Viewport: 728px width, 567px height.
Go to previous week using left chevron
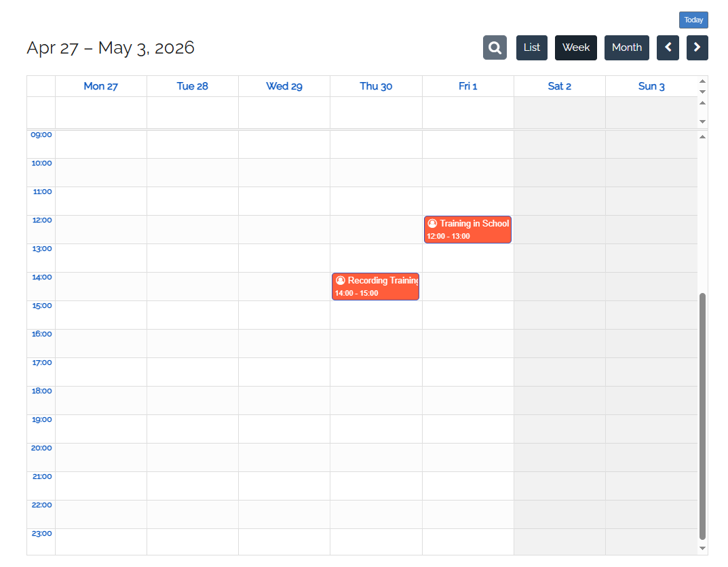[x=668, y=47]
